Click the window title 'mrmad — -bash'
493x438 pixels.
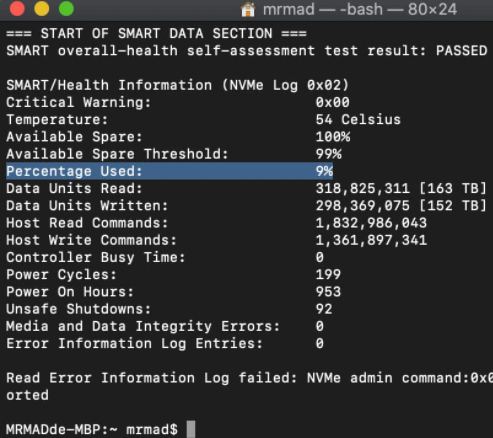pyautogui.click(x=323, y=9)
